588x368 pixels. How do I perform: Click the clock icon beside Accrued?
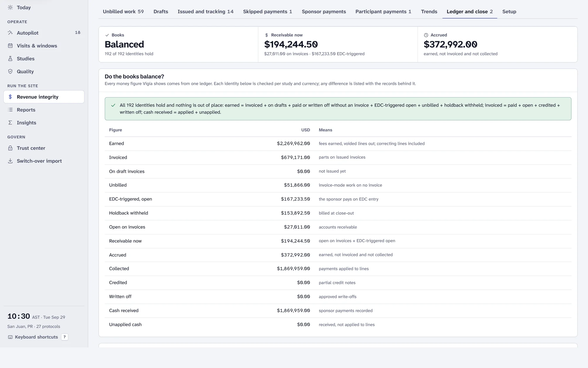[426, 35]
